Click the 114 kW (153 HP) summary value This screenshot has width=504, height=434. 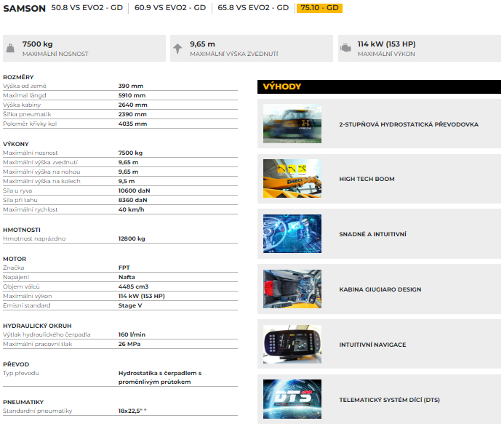pos(386,44)
